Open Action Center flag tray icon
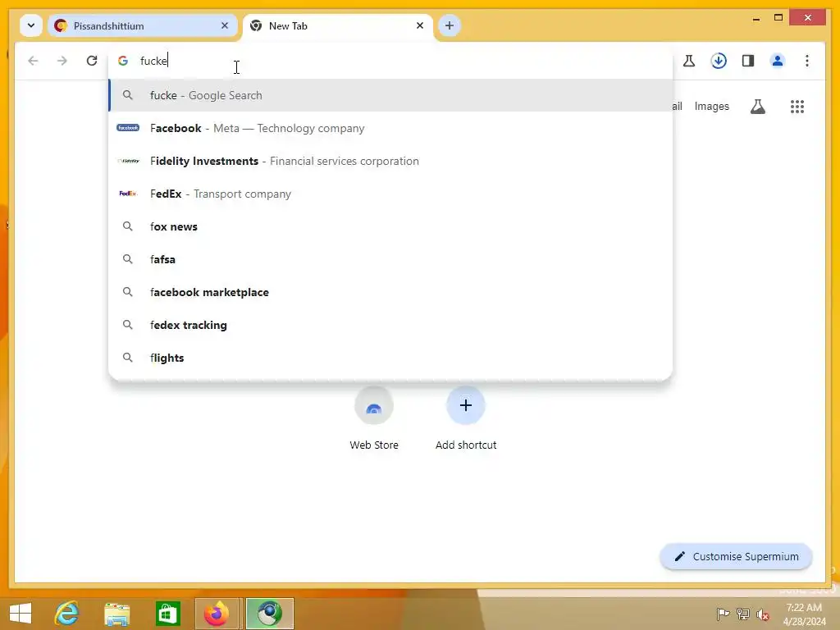840x630 pixels. pos(723,614)
